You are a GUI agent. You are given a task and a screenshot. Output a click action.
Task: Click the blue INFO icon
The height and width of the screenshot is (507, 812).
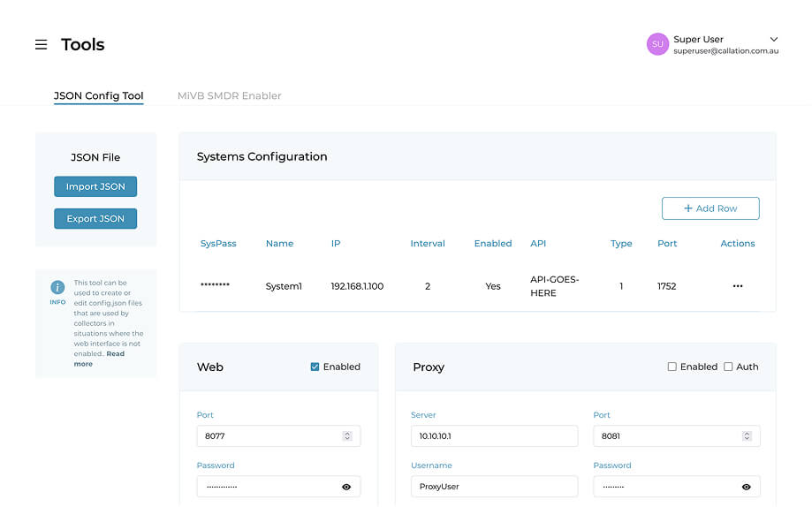57,287
